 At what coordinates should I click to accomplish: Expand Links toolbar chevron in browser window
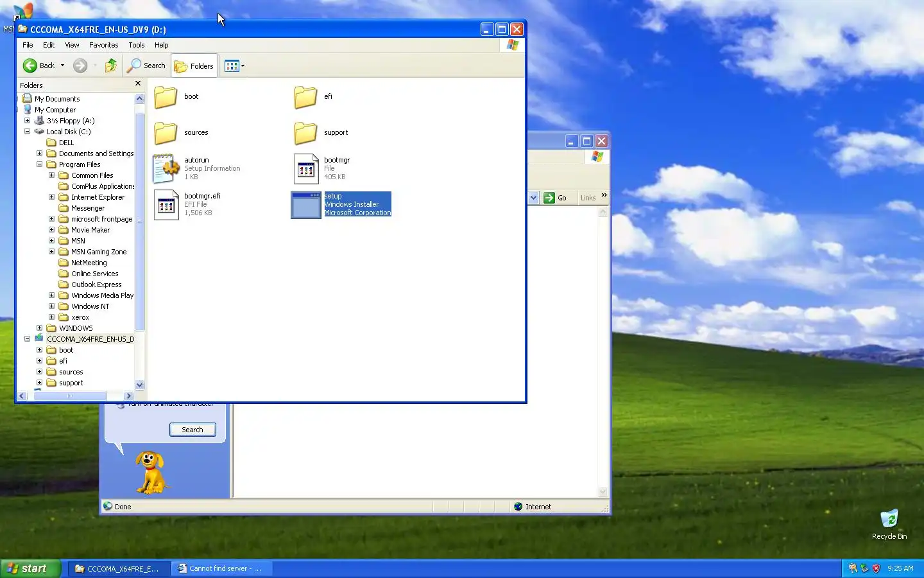pyautogui.click(x=604, y=195)
